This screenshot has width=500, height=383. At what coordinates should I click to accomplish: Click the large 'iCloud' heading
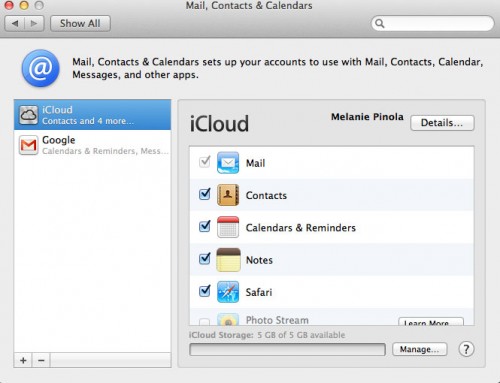(x=219, y=124)
